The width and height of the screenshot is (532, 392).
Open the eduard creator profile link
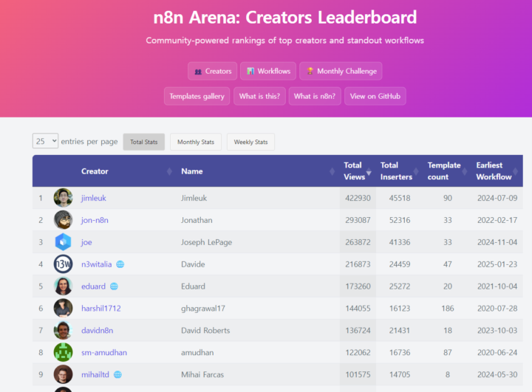click(93, 286)
